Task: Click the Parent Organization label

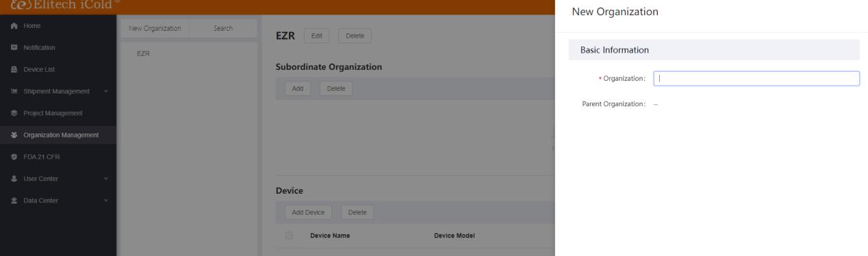Action: (x=614, y=103)
